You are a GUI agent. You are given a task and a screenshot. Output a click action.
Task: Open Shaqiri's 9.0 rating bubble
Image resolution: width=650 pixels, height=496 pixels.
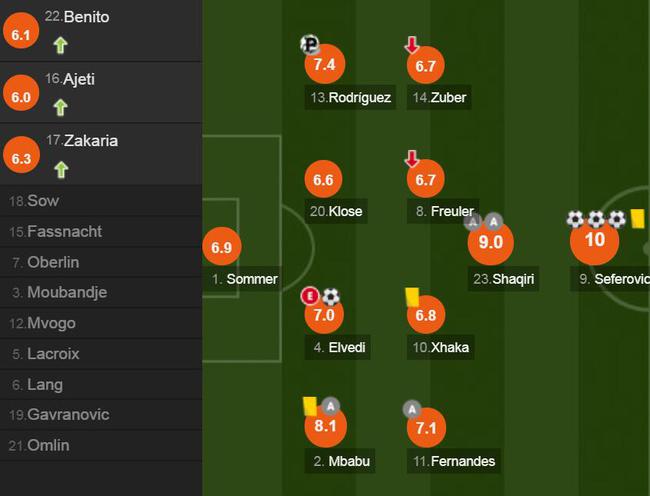point(490,242)
